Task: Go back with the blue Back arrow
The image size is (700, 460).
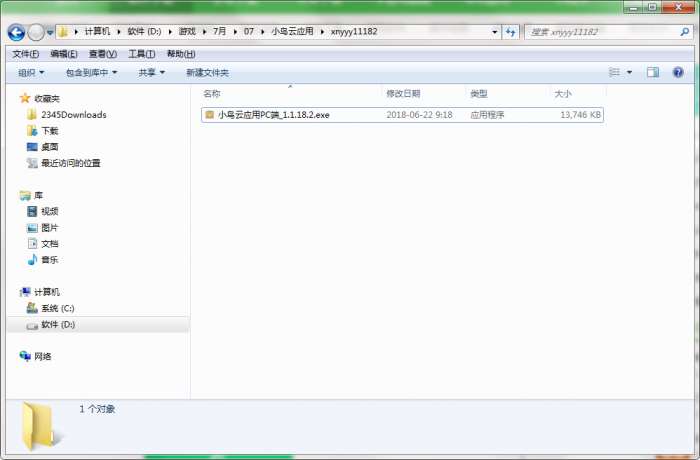Action: [x=16, y=32]
